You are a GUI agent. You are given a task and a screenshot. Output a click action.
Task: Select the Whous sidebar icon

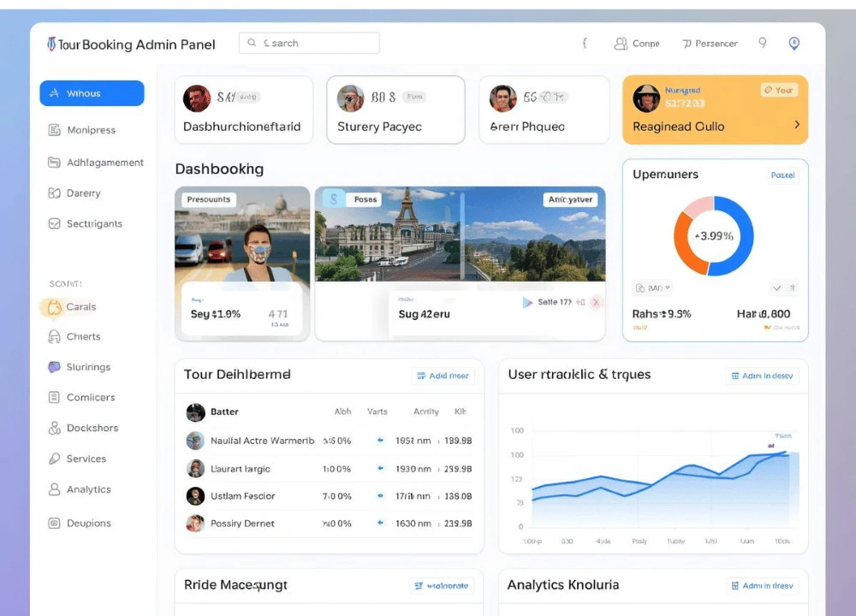56,94
